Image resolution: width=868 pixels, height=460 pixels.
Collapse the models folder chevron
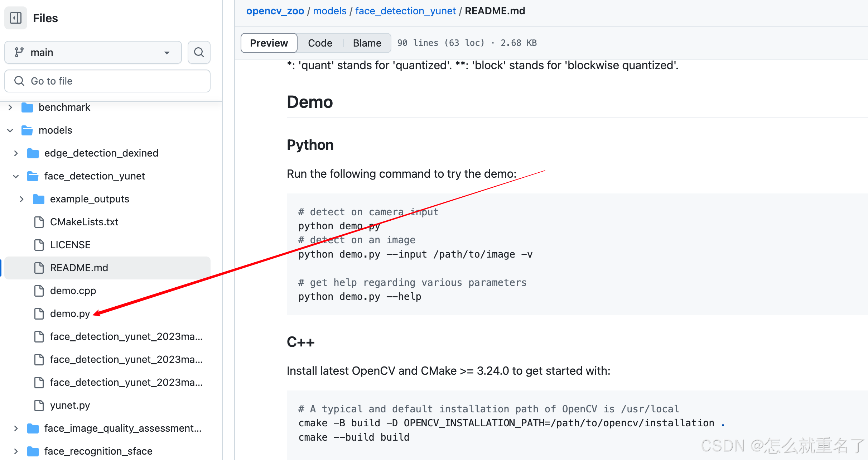click(x=10, y=130)
